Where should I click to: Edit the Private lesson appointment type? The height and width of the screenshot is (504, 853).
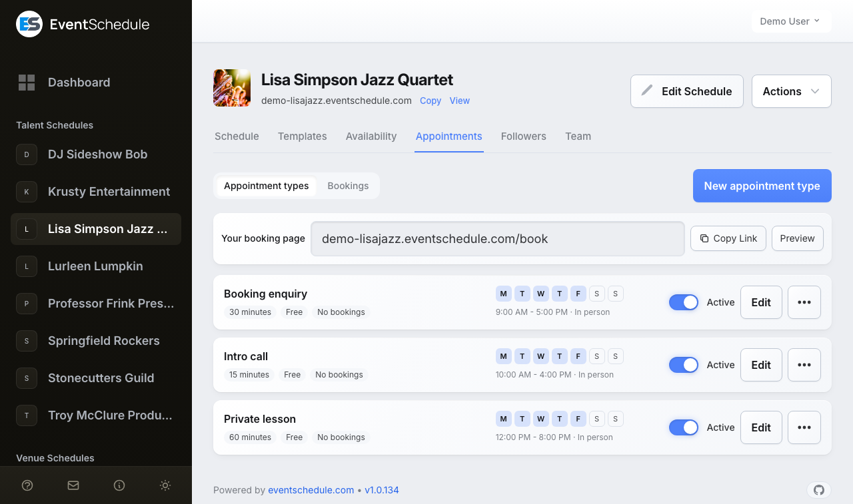(x=761, y=427)
